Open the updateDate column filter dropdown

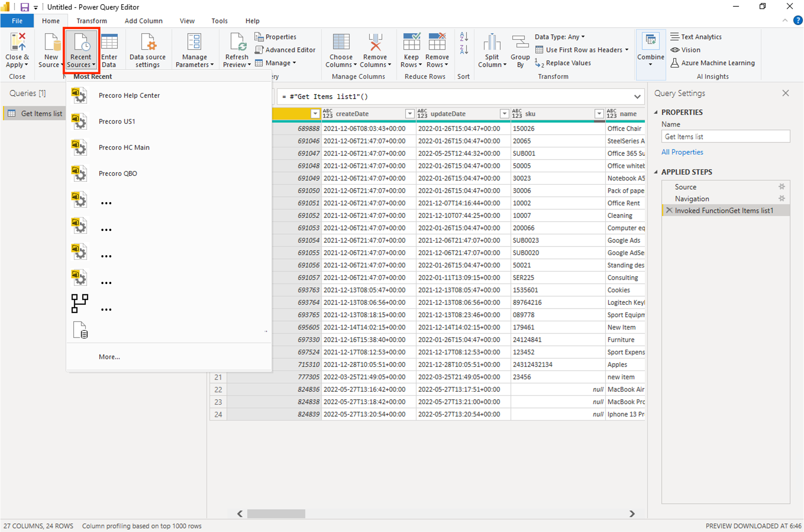click(x=505, y=114)
